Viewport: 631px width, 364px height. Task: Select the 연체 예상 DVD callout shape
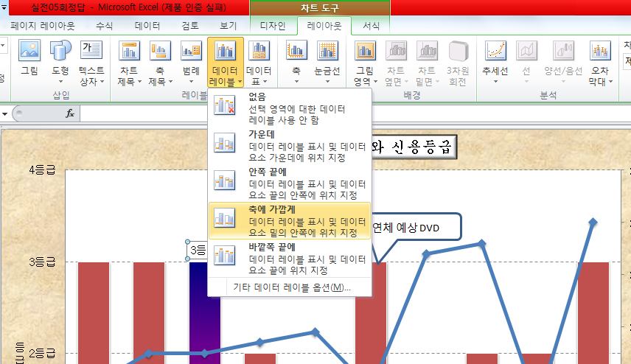(416, 228)
